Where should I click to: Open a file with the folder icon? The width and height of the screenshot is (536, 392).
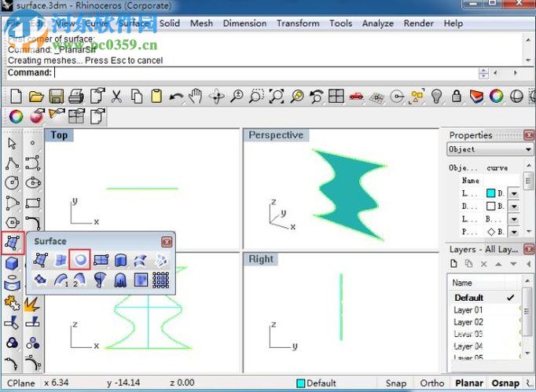click(36, 97)
